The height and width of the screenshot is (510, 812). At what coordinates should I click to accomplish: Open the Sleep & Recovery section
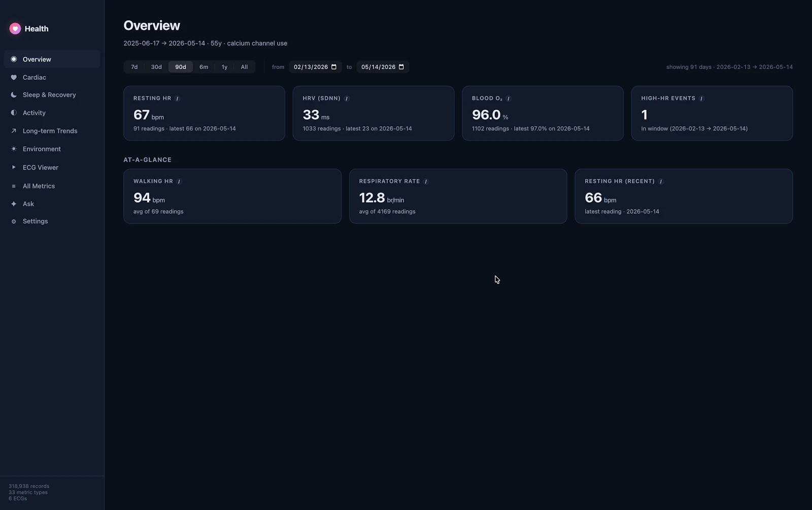click(52, 95)
